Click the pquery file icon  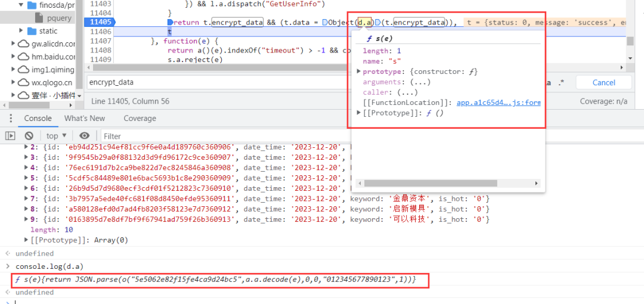tap(39, 18)
